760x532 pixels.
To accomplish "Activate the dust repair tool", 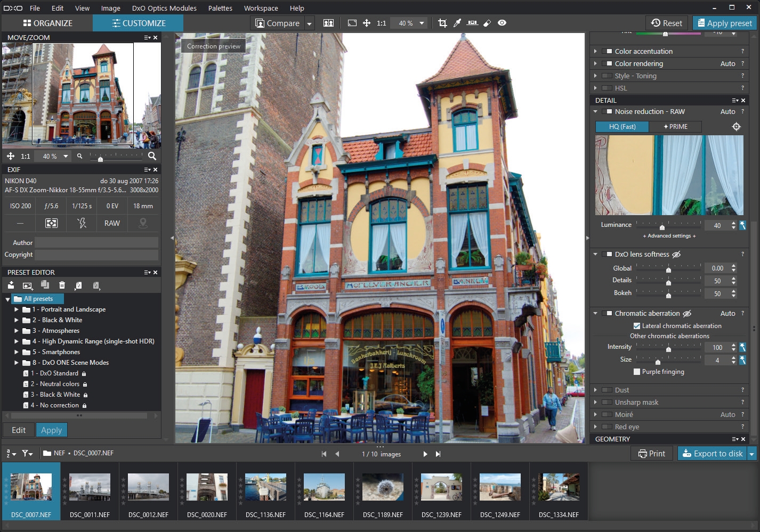I will [x=487, y=23].
